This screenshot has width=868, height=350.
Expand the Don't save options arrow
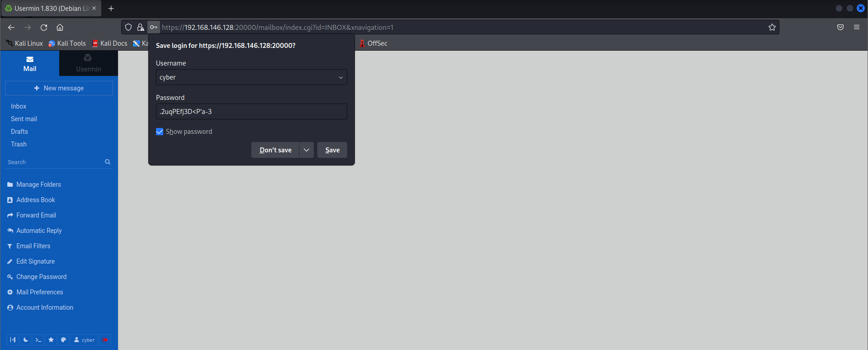click(307, 150)
